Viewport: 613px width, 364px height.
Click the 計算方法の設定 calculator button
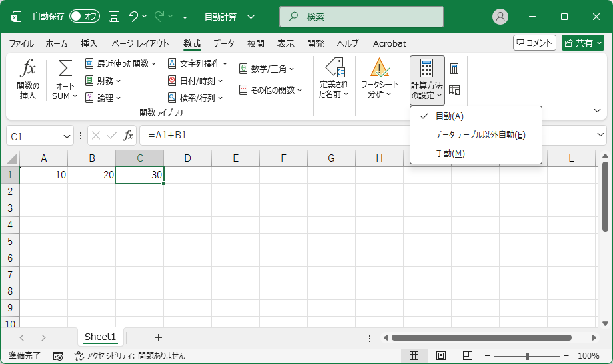point(427,80)
